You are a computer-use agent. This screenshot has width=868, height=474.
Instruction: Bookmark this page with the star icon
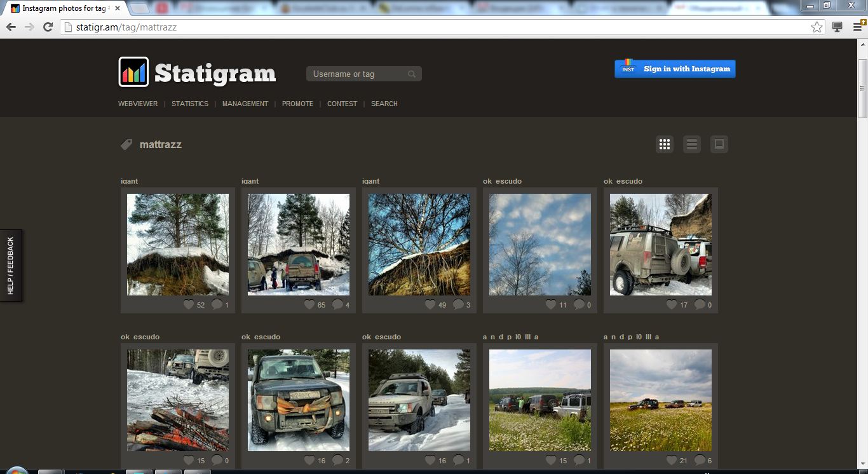point(817,27)
